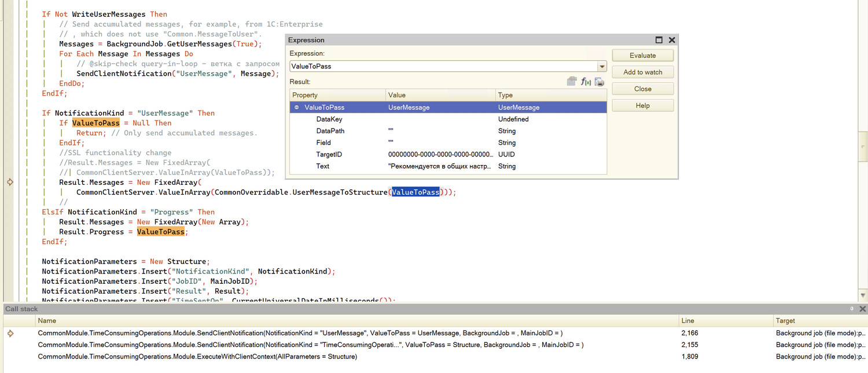Pin the Call stack panel
Screen dimensions: 868x373
[x=852, y=309]
